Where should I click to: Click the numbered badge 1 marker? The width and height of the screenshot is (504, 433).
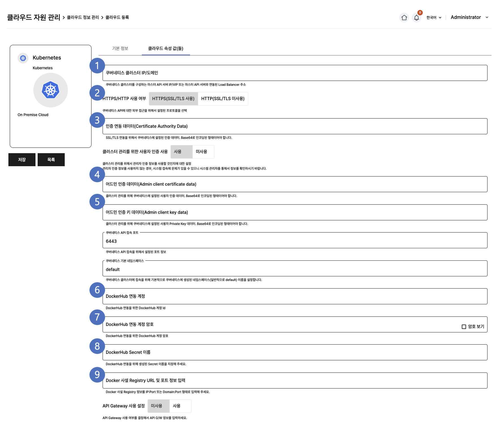[97, 66]
